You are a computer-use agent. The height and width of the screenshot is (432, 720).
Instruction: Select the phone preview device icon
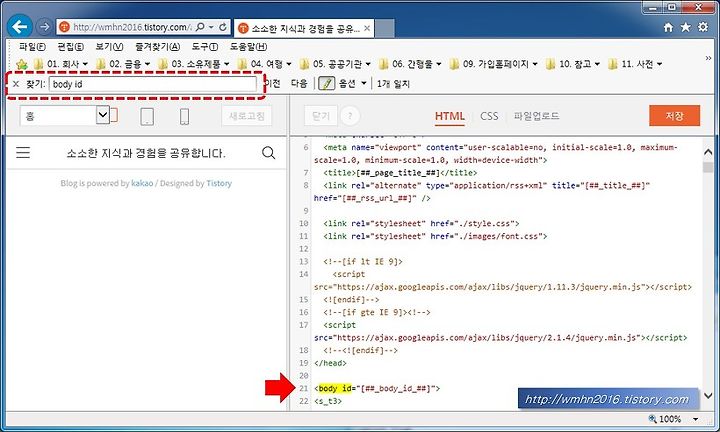[x=184, y=116]
